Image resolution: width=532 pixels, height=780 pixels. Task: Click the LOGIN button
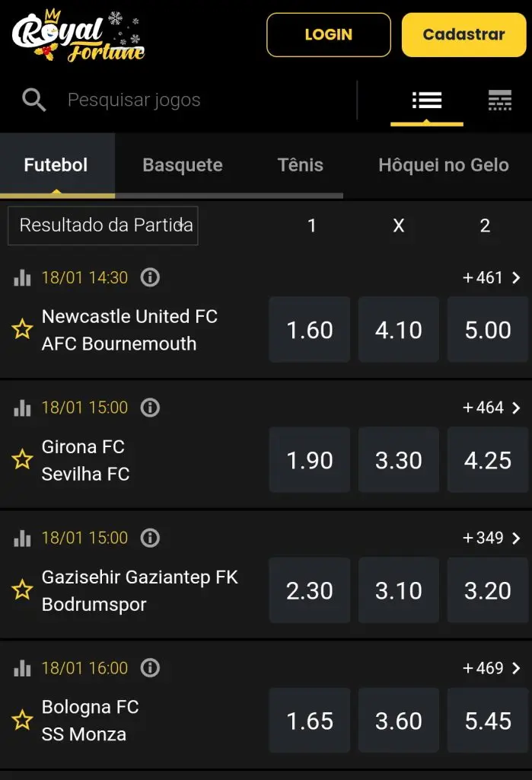[328, 34]
